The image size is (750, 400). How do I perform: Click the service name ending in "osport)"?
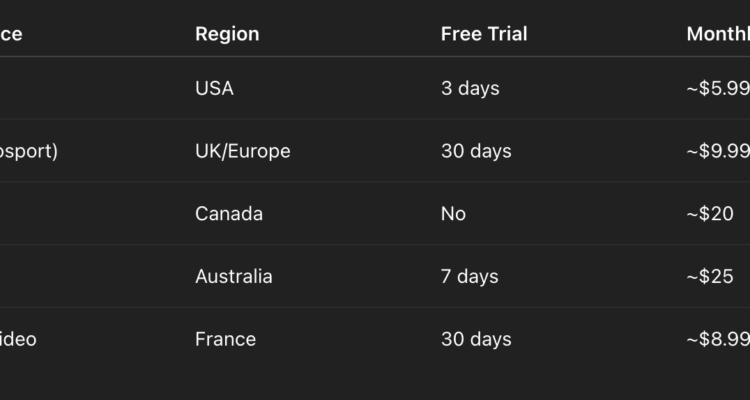point(29,151)
